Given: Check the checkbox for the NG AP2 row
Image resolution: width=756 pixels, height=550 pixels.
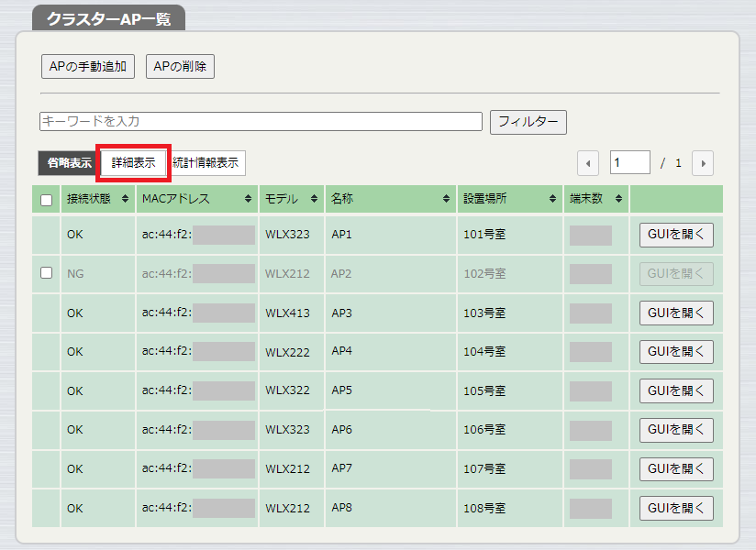Looking at the screenshot, I should coord(46,273).
